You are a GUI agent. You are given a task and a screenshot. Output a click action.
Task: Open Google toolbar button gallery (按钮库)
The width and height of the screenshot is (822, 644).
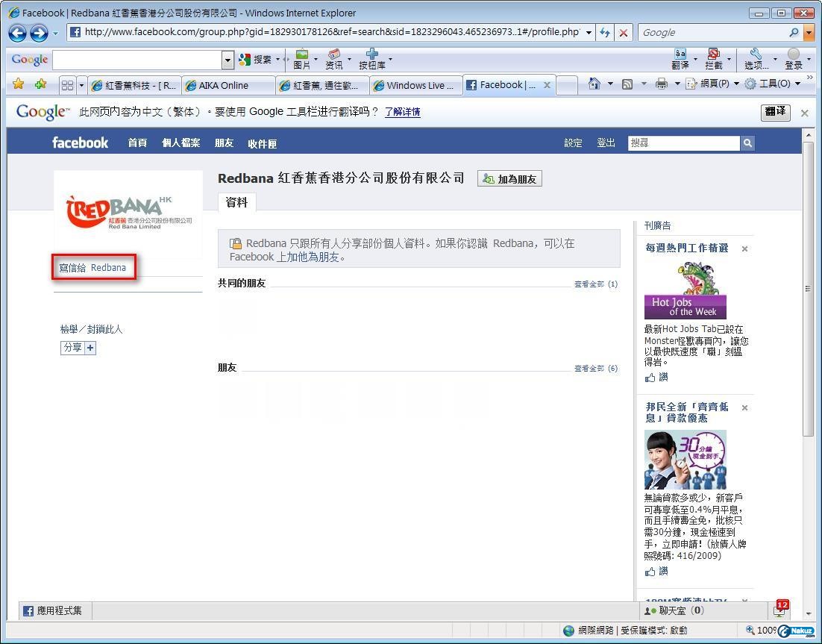371,59
